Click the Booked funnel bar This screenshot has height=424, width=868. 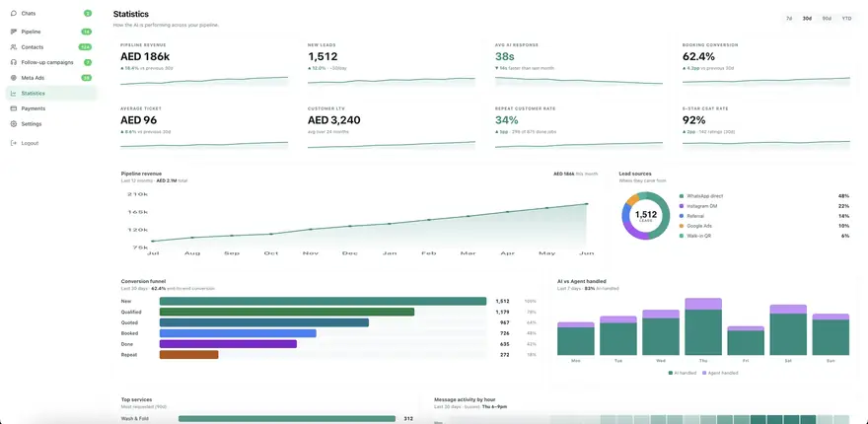[238, 333]
